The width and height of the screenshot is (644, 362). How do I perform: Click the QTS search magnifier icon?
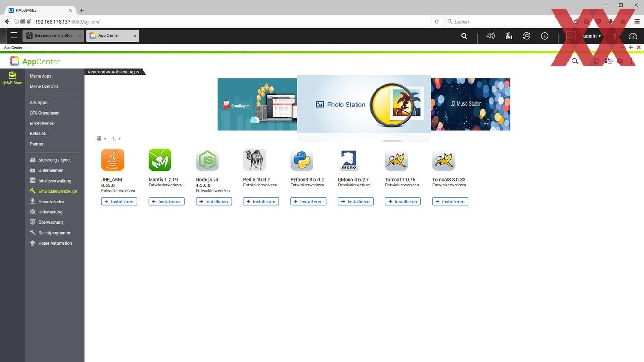point(464,35)
